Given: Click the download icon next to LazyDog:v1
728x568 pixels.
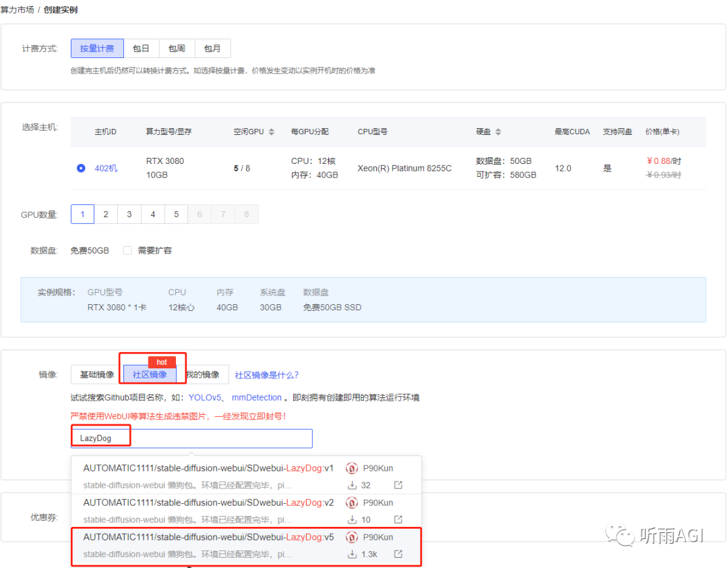Looking at the screenshot, I should point(353,484).
